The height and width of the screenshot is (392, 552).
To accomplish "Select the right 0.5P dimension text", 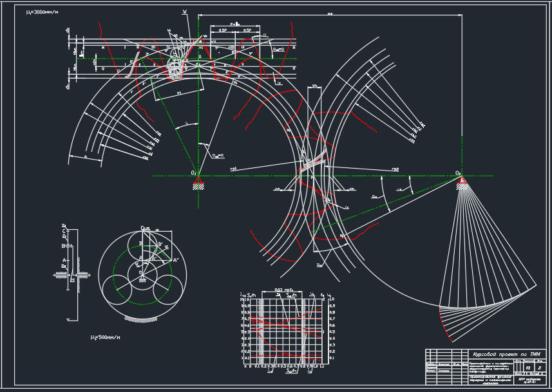I will click(247, 30).
